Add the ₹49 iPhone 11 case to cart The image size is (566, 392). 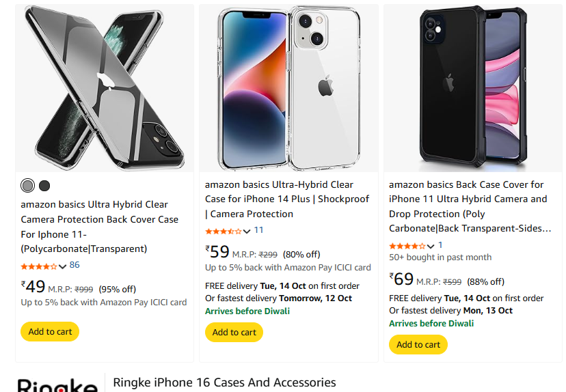coord(50,332)
